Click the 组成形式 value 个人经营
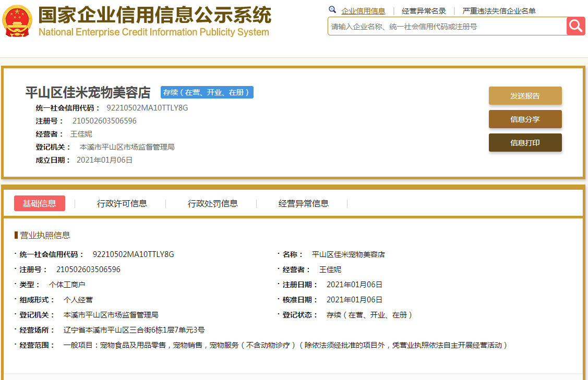Viewport: 588px width, 380px height. click(x=78, y=300)
